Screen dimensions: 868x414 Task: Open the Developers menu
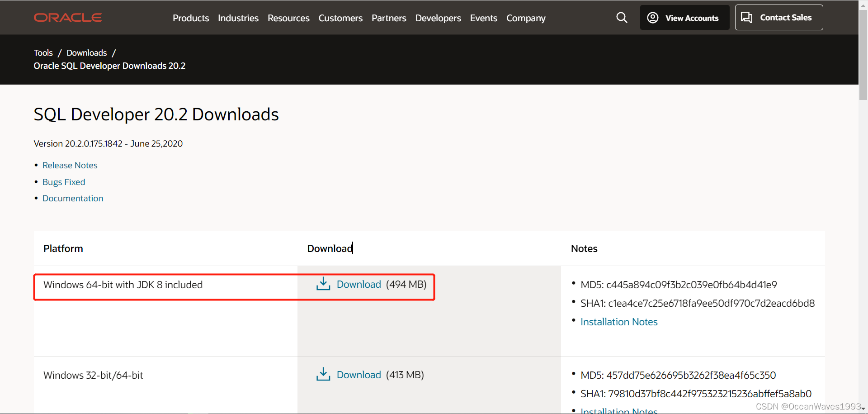point(438,18)
